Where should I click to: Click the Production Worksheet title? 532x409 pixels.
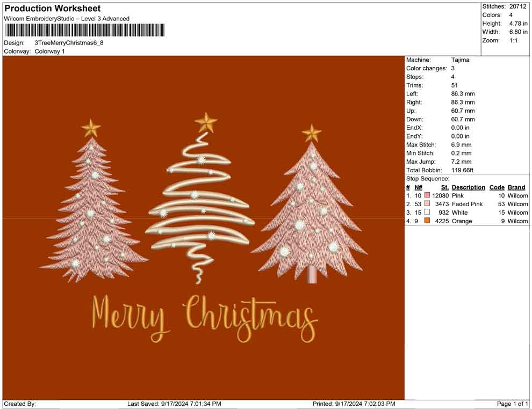53,9
